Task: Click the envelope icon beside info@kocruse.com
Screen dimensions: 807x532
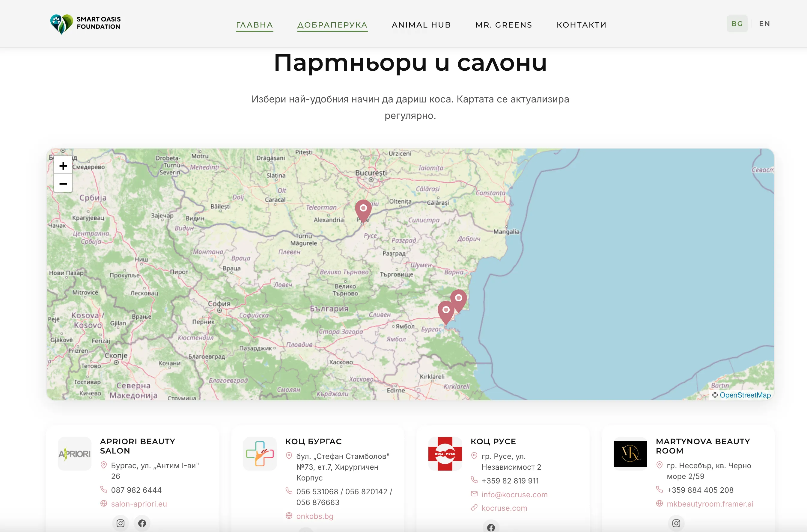Action: pyautogui.click(x=474, y=494)
